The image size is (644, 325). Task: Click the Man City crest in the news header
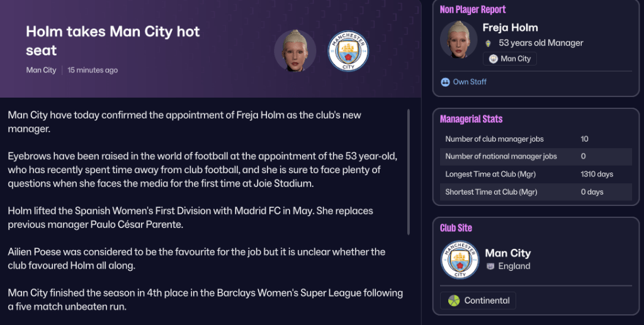(x=348, y=51)
